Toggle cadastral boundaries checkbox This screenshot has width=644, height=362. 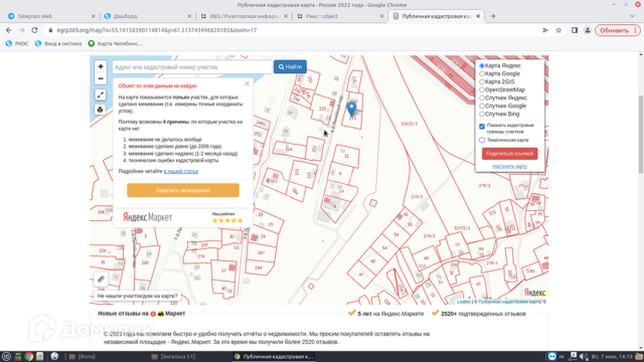point(482,127)
